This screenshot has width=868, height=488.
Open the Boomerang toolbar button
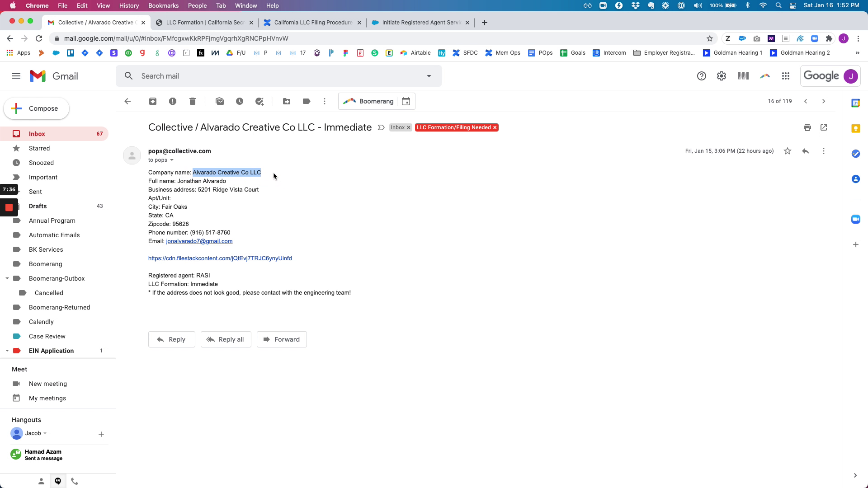pyautogui.click(x=368, y=101)
